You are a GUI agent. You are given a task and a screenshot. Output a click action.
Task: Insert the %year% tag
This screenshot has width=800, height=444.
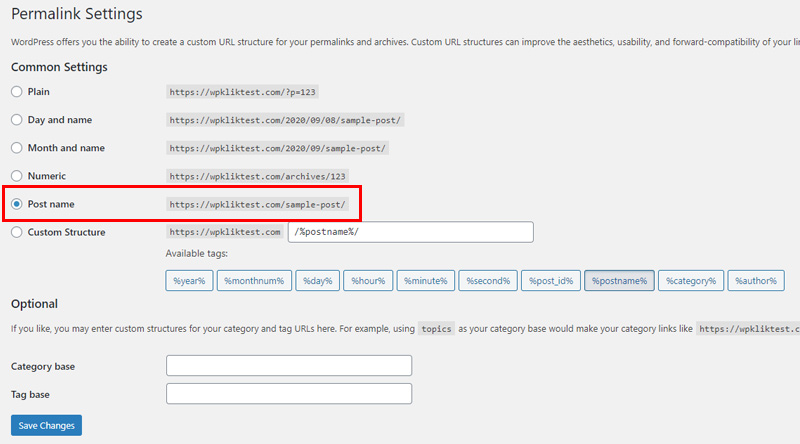pos(189,281)
